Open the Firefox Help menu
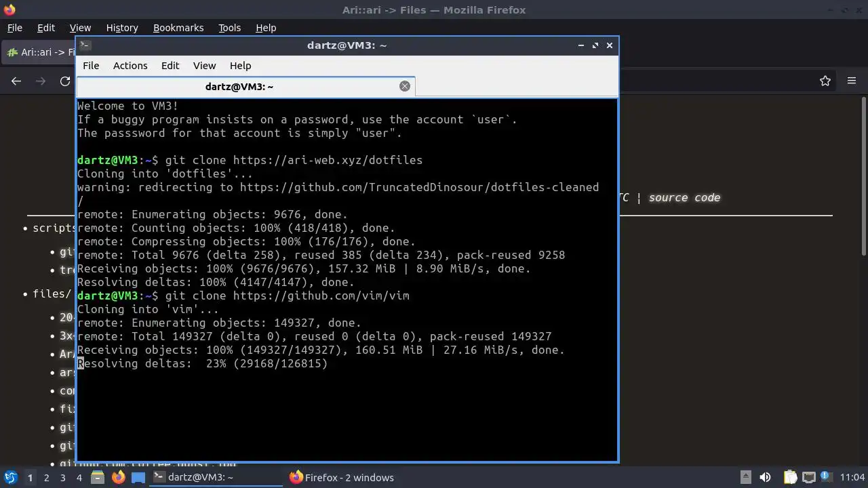 click(x=266, y=28)
